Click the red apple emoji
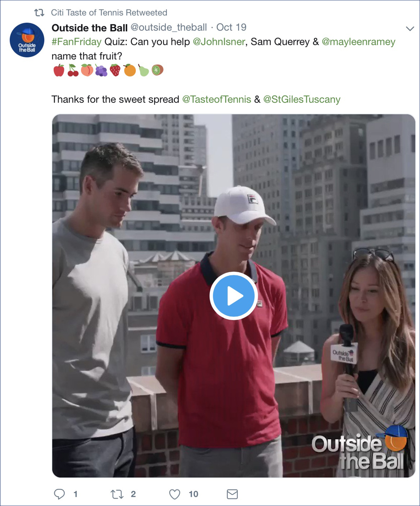 [59, 70]
